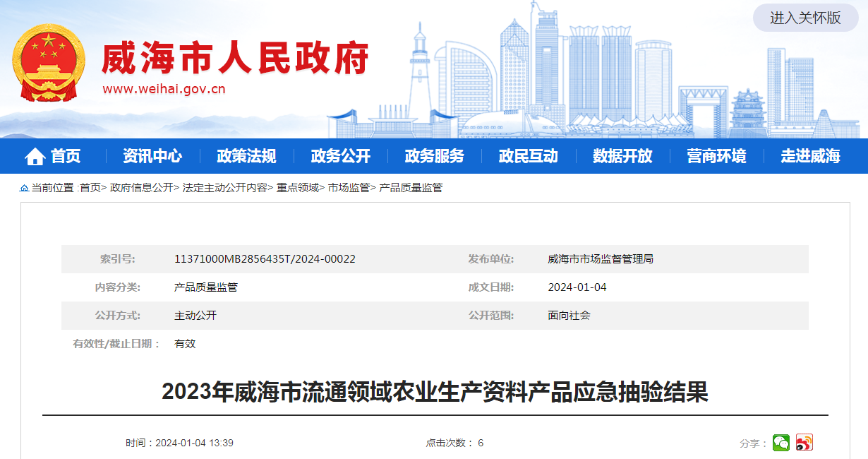
Task: Click the 发布单位 label
Action: (x=491, y=259)
